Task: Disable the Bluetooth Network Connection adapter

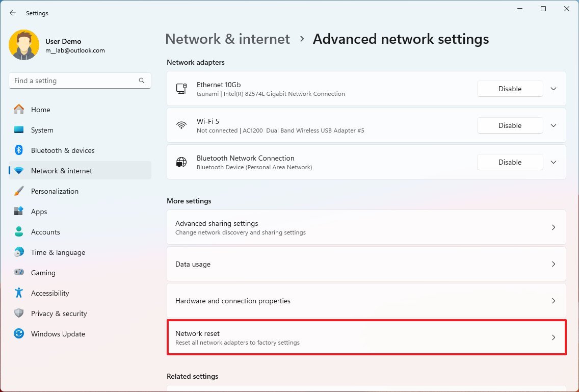Action: 510,162
